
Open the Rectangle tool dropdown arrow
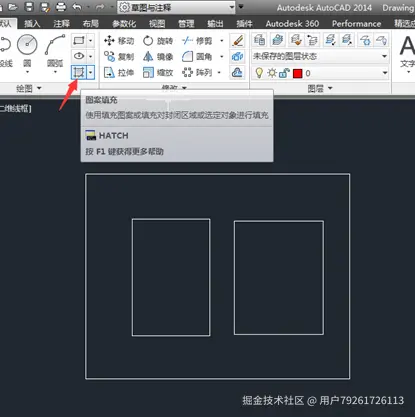(x=91, y=41)
